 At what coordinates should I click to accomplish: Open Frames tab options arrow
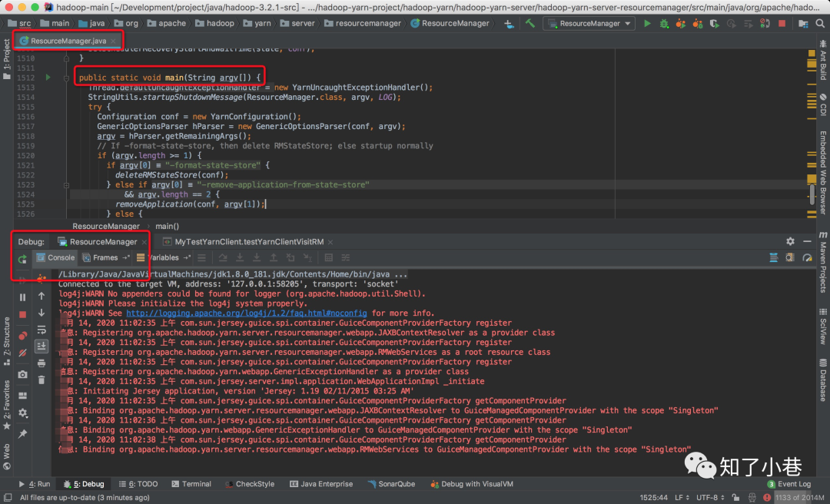[x=125, y=258]
